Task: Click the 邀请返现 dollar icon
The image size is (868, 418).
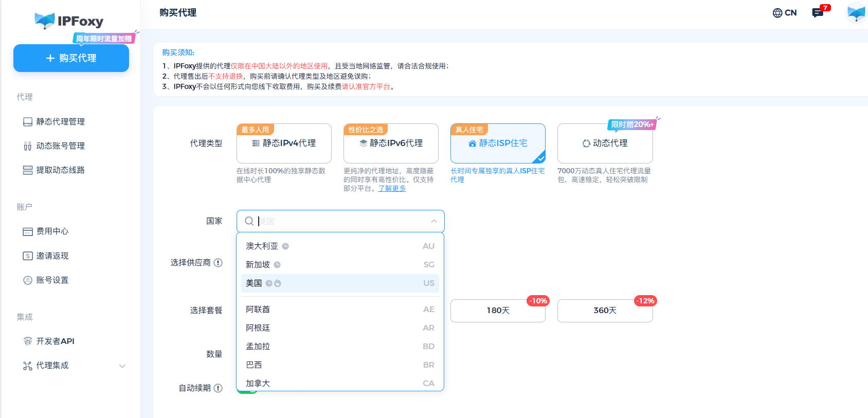Action: click(28, 256)
